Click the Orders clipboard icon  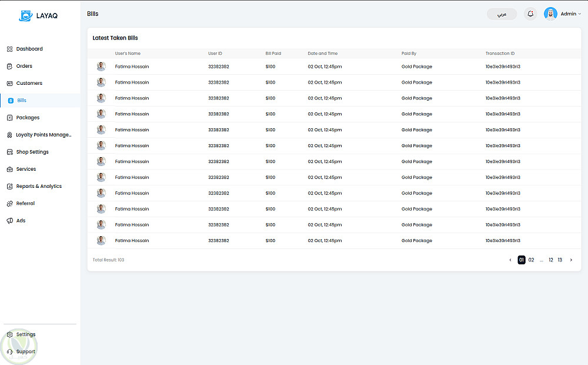point(10,66)
